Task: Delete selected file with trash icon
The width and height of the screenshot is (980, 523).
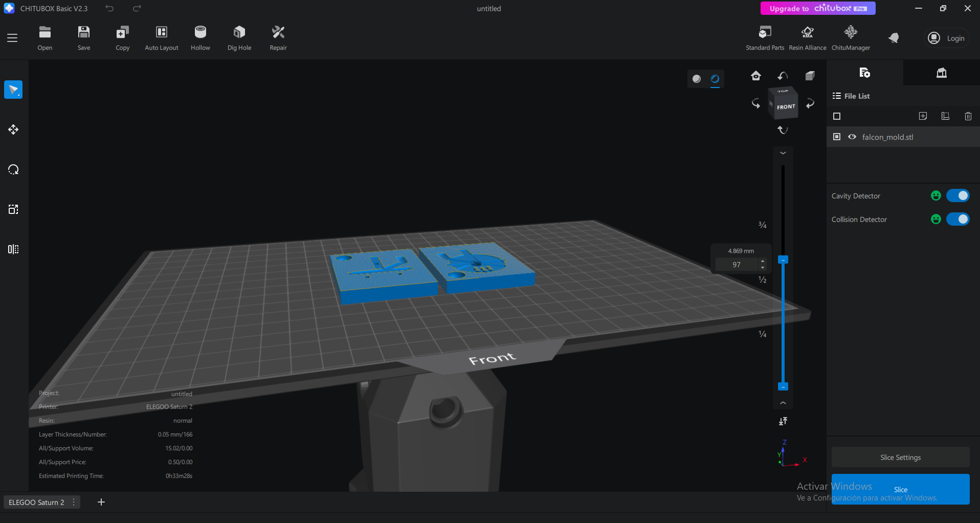Action: [x=968, y=116]
